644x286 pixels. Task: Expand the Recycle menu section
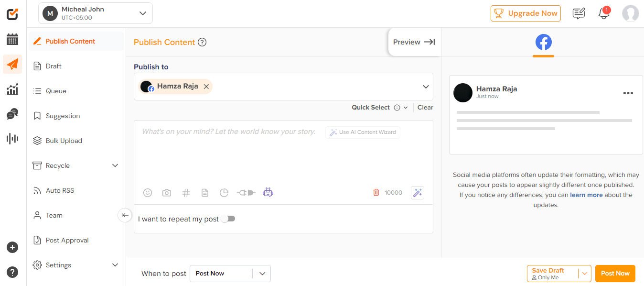[115, 165]
